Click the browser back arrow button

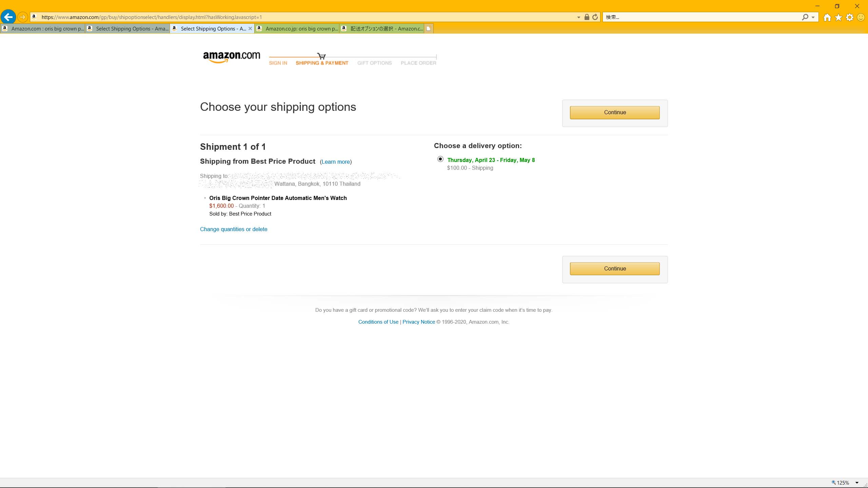8,17
